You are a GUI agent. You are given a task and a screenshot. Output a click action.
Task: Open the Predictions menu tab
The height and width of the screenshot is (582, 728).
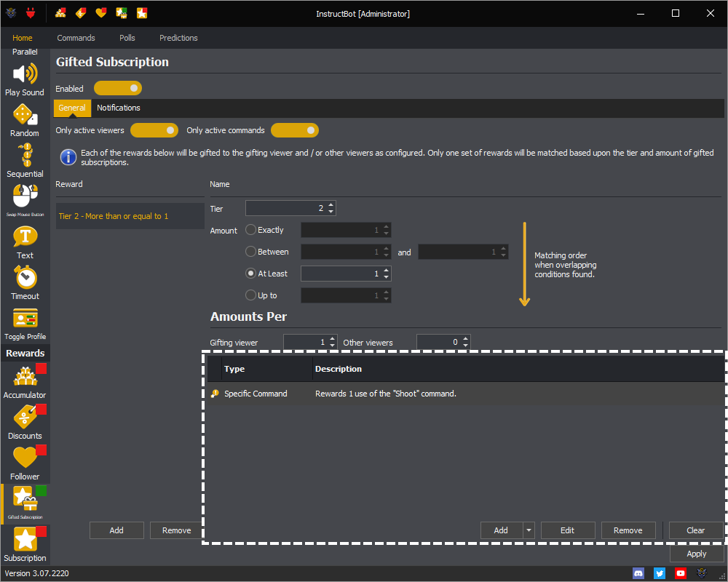tap(179, 38)
